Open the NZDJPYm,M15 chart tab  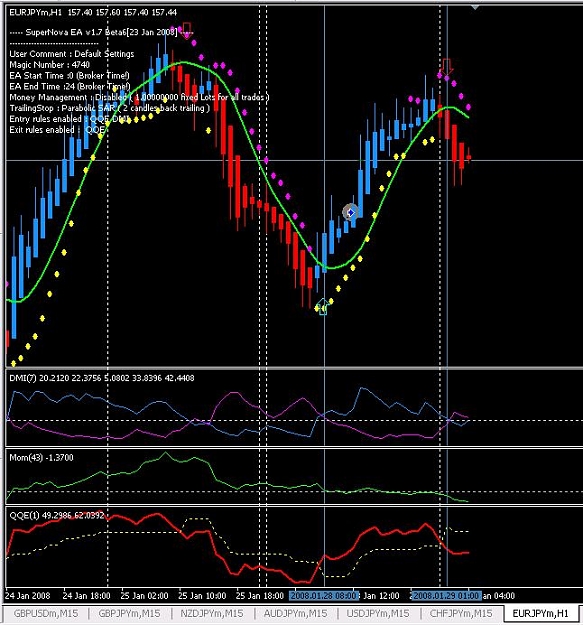click(212, 613)
